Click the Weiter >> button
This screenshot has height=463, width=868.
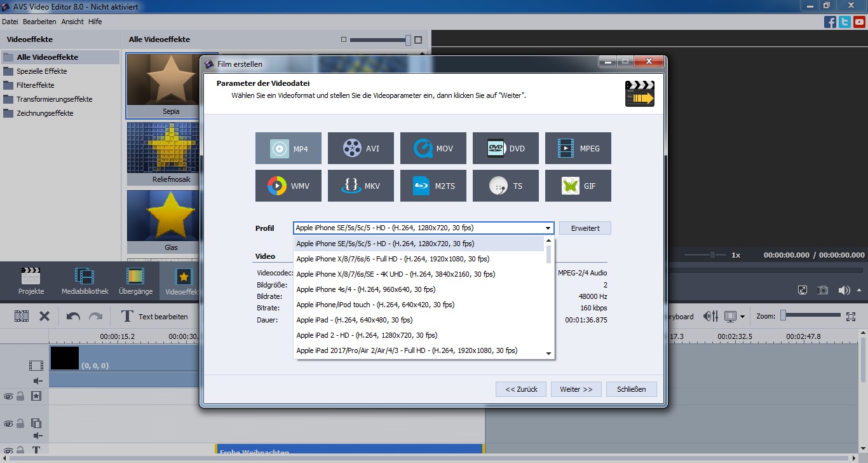tap(576, 389)
